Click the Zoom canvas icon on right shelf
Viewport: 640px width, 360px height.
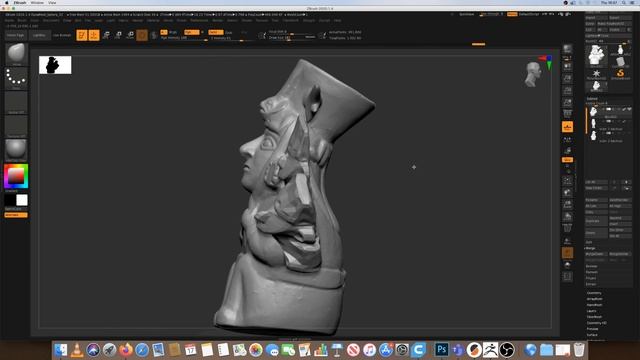pos(567,78)
